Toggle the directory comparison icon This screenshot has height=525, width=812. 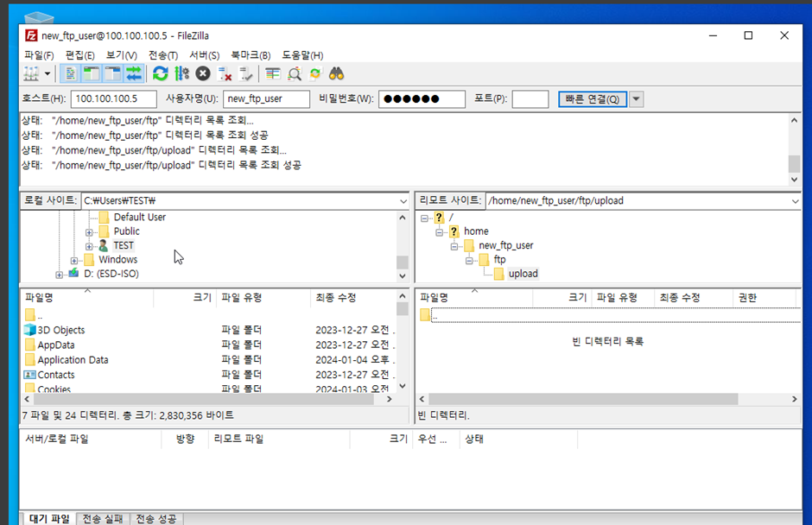(272, 74)
